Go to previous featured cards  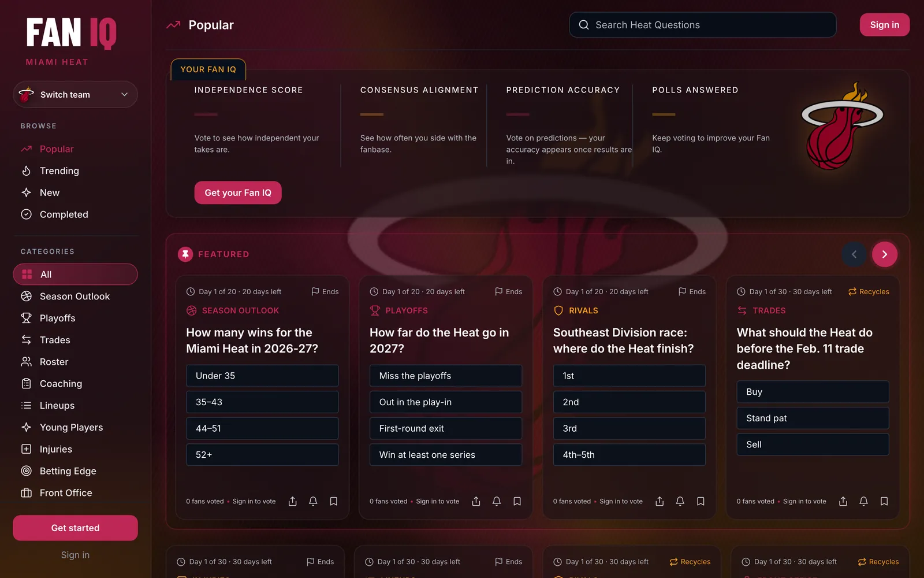854,254
